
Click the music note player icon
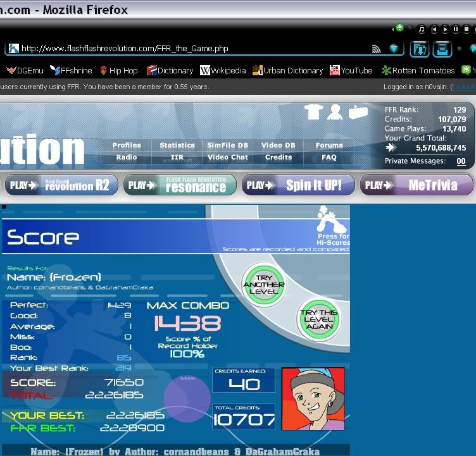[x=422, y=29]
